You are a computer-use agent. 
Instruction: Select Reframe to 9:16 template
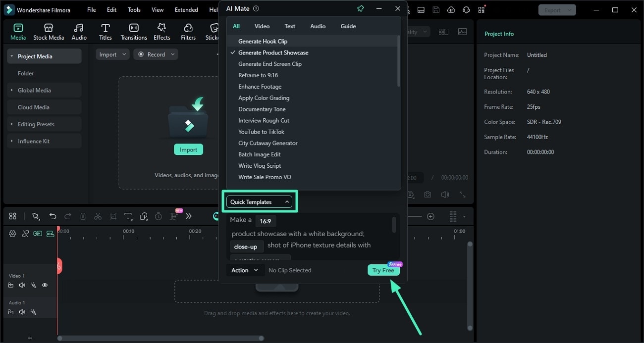(258, 75)
